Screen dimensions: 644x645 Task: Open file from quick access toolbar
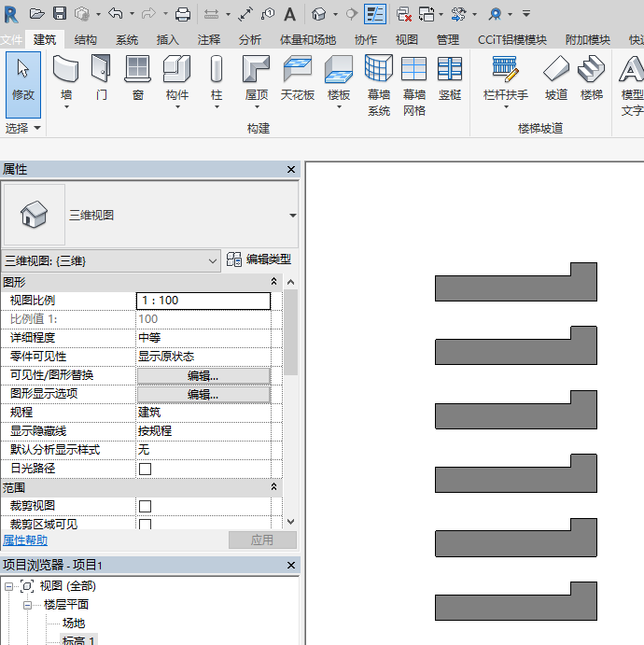(36, 14)
